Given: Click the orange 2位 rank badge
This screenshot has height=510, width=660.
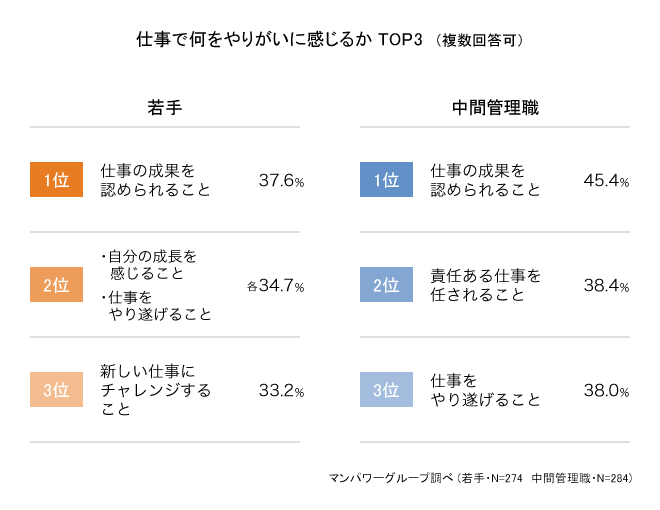Looking at the screenshot, I should click(x=56, y=284).
